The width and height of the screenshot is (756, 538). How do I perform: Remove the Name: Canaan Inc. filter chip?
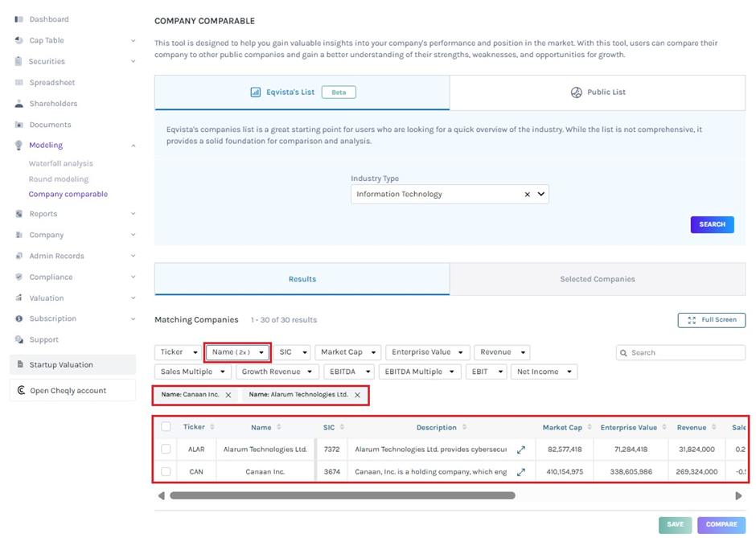click(229, 395)
